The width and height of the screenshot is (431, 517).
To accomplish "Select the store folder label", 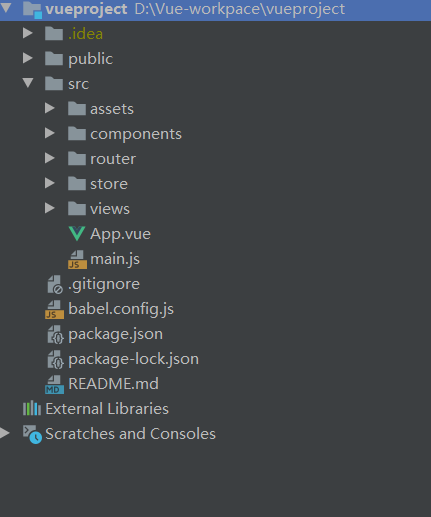I will (109, 184).
